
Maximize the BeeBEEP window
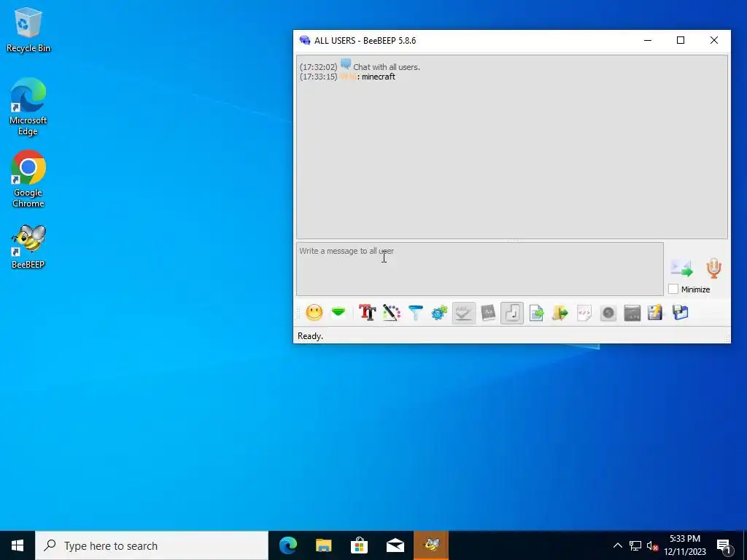coord(681,41)
